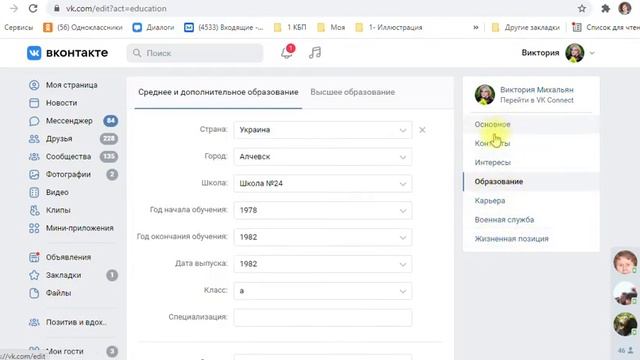The height and width of the screenshot is (360, 640).
Task: Click Перейти в VK Connect link
Action: (537, 100)
